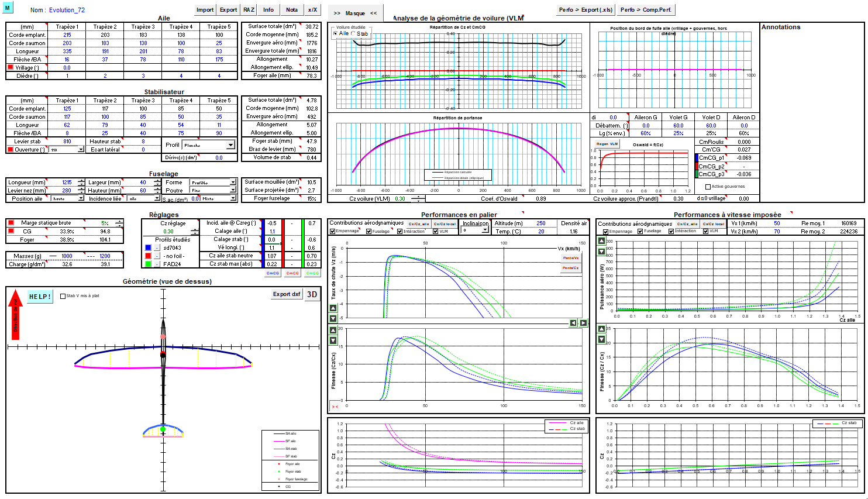This screenshot has width=868, height=499.
Task: Click the up arrow at Finesse palier chart
Action: pos(333,331)
